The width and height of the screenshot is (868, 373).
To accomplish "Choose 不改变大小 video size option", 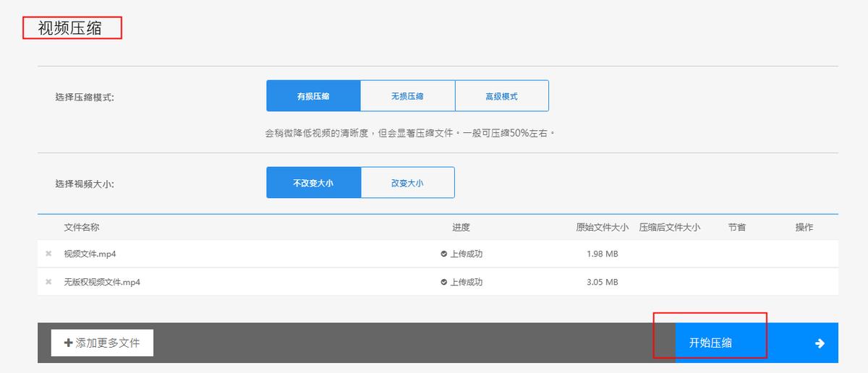I will point(313,183).
